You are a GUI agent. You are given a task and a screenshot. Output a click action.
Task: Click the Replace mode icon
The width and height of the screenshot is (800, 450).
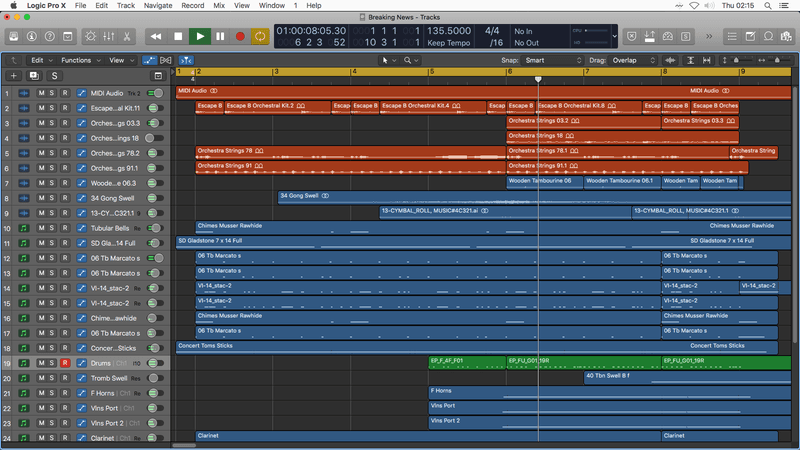tap(632, 36)
